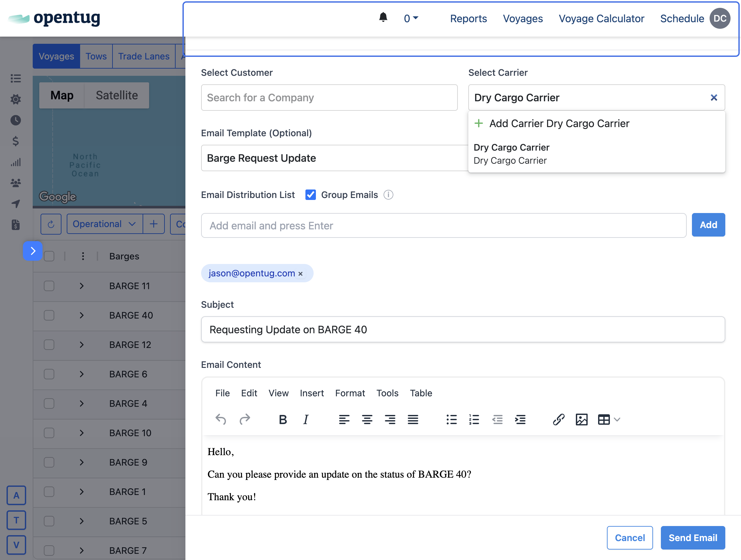This screenshot has width=741, height=560.
Task: Click the insert image icon in editor
Action: 581,420
